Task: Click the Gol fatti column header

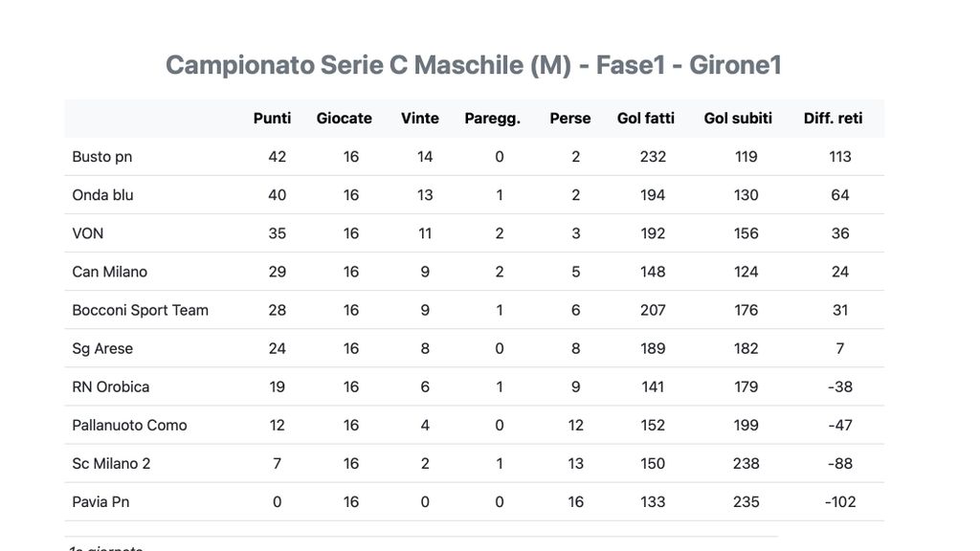Action: tap(646, 119)
